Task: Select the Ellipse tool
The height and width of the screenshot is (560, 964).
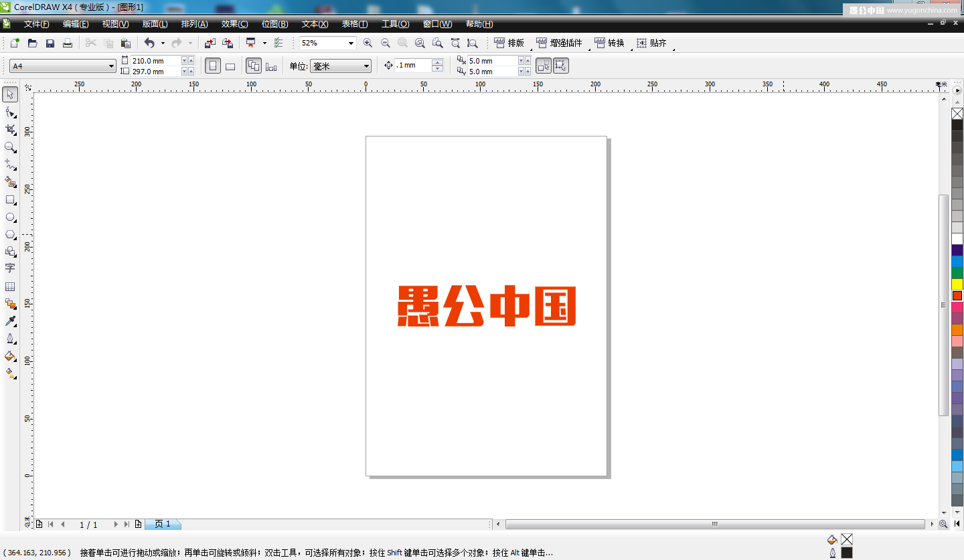Action: (10, 217)
